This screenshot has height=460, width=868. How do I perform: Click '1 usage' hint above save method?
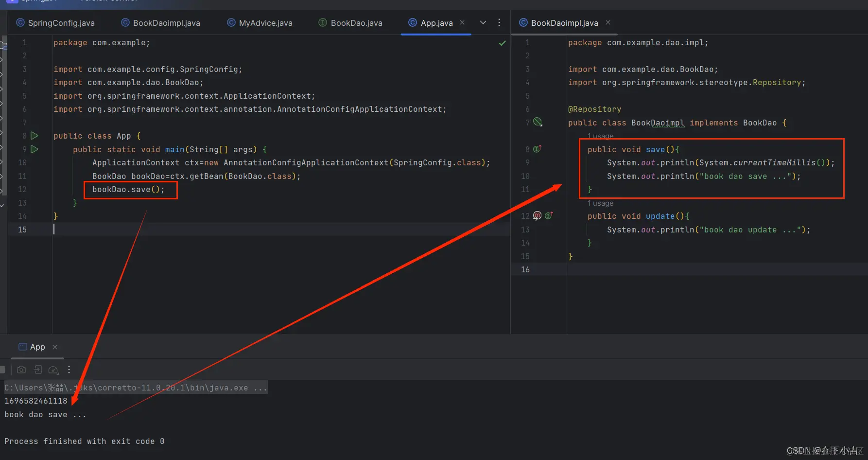(x=601, y=136)
